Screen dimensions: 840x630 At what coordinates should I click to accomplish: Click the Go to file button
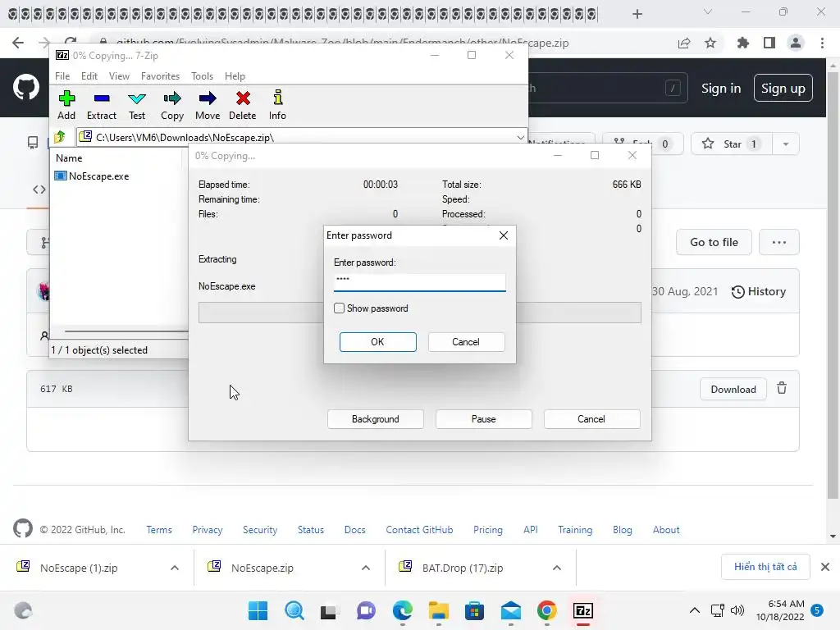coord(714,242)
